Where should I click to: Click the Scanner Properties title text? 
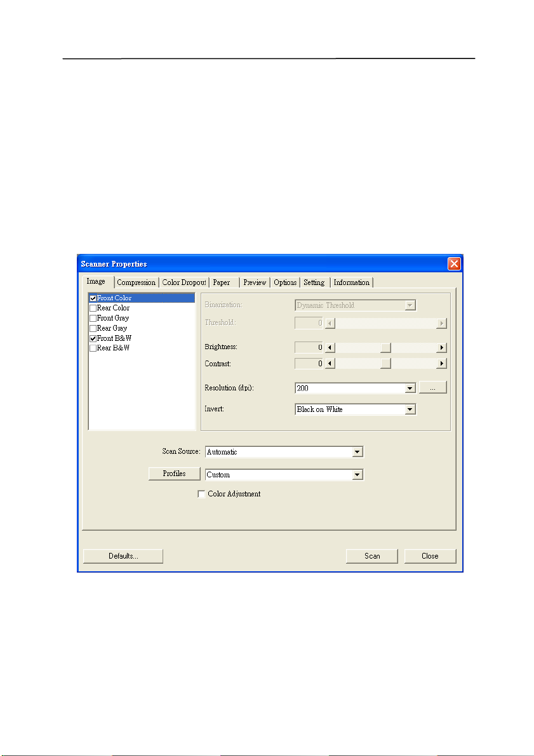[x=114, y=264]
